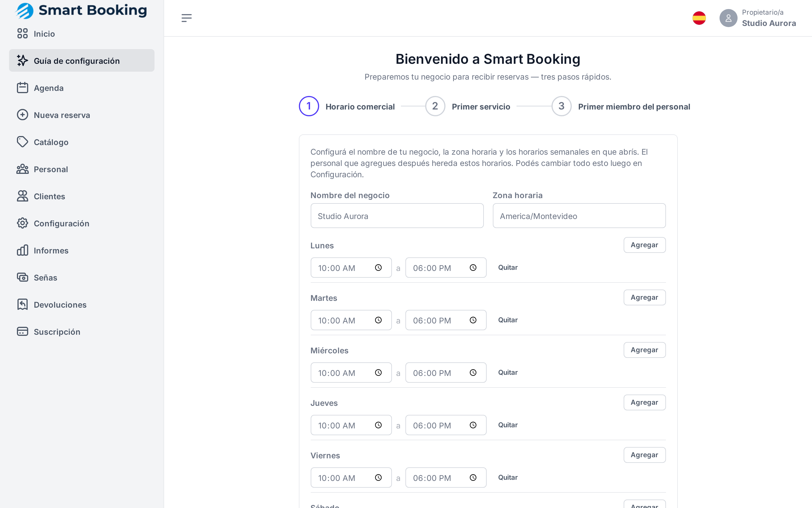Open time picker clock for Jueves opening time
Image resolution: width=812 pixels, height=508 pixels.
click(x=378, y=425)
